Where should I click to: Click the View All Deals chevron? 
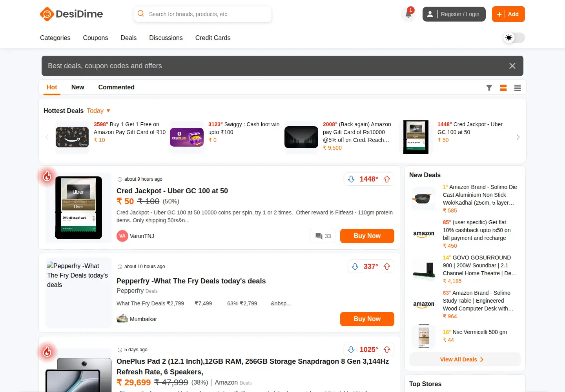tap(482, 359)
